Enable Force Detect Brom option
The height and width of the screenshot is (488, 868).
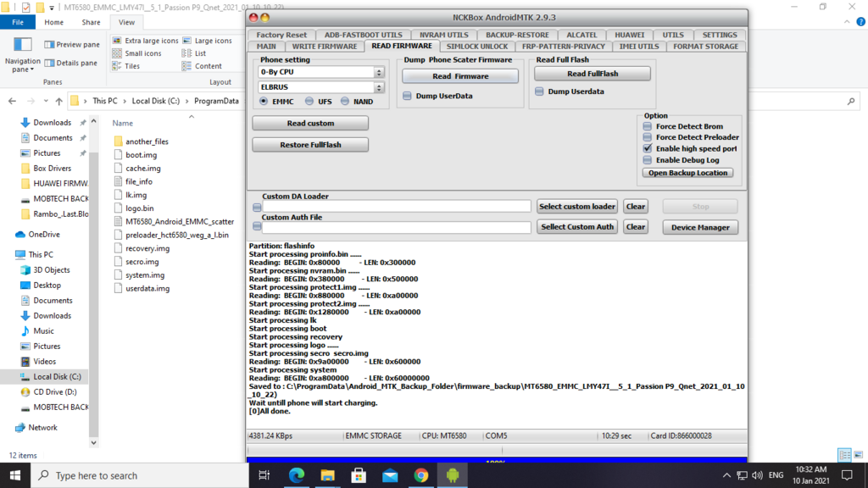tap(647, 126)
